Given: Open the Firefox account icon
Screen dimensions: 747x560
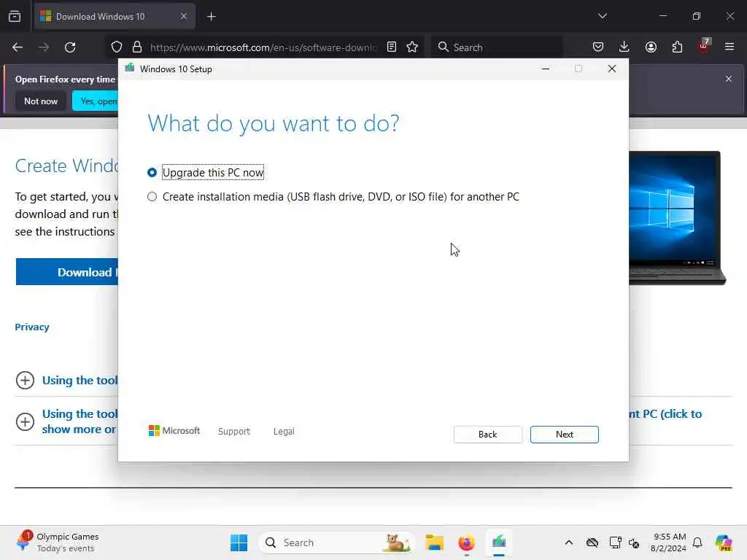Looking at the screenshot, I should [651, 47].
